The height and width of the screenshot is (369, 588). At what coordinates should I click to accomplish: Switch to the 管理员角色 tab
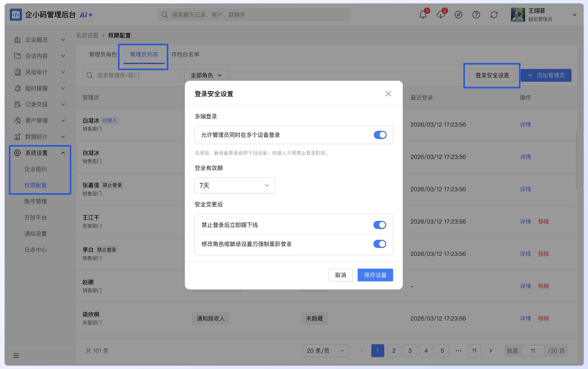coord(103,54)
